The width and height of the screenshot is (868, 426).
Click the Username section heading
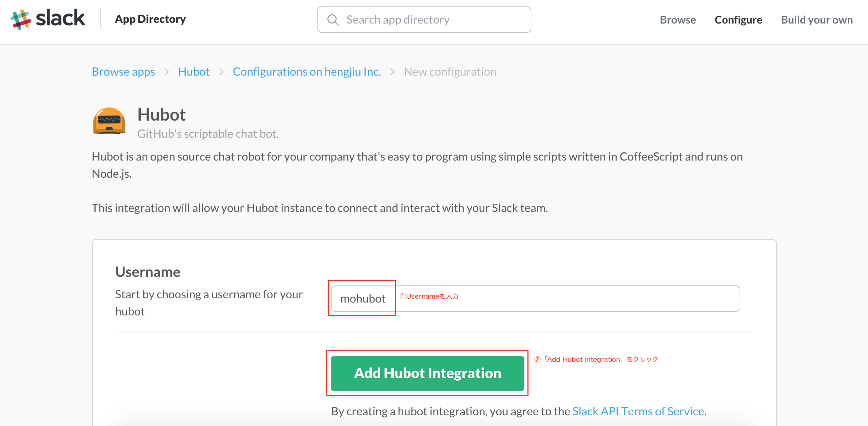click(x=147, y=272)
